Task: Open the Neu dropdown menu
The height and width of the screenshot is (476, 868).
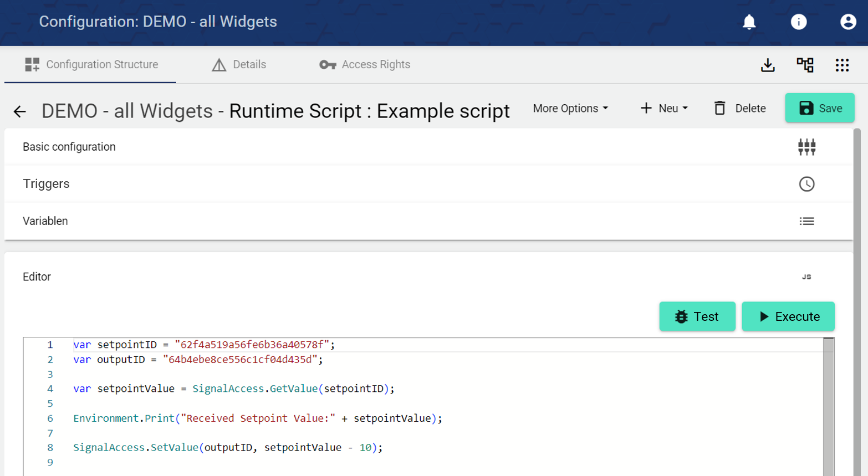Action: (664, 109)
